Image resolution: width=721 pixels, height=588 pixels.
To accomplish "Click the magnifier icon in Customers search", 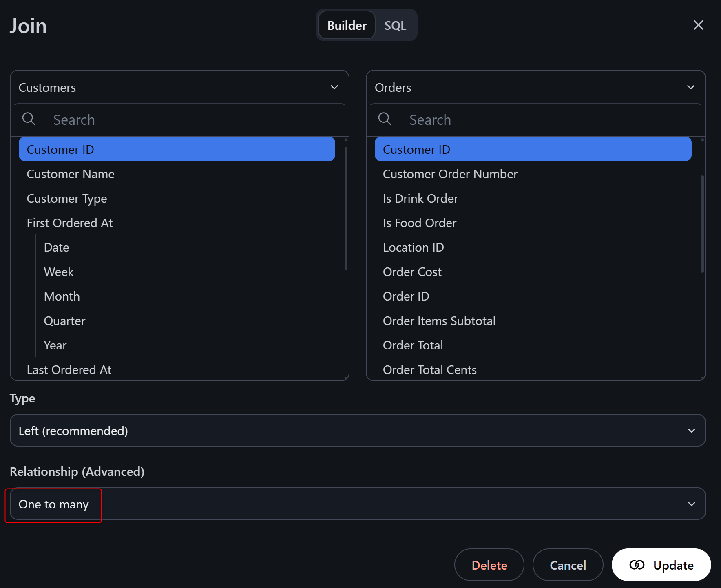I will pyautogui.click(x=29, y=119).
